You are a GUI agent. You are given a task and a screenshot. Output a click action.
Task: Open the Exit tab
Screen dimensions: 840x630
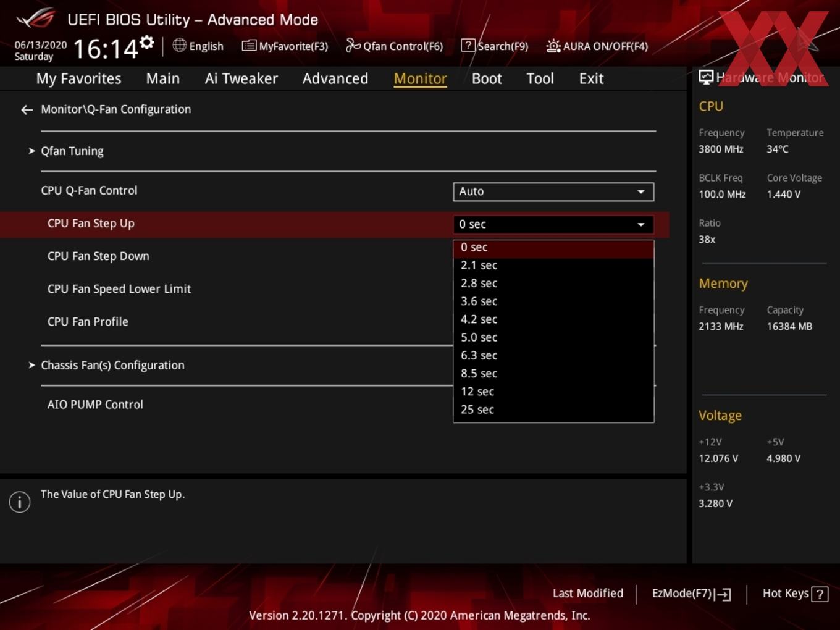591,78
